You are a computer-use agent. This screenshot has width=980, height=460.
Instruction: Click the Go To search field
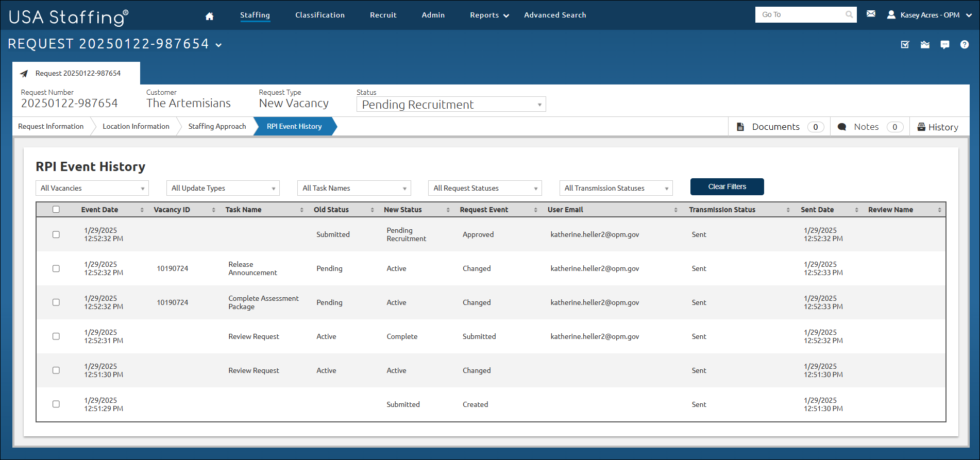click(806, 14)
